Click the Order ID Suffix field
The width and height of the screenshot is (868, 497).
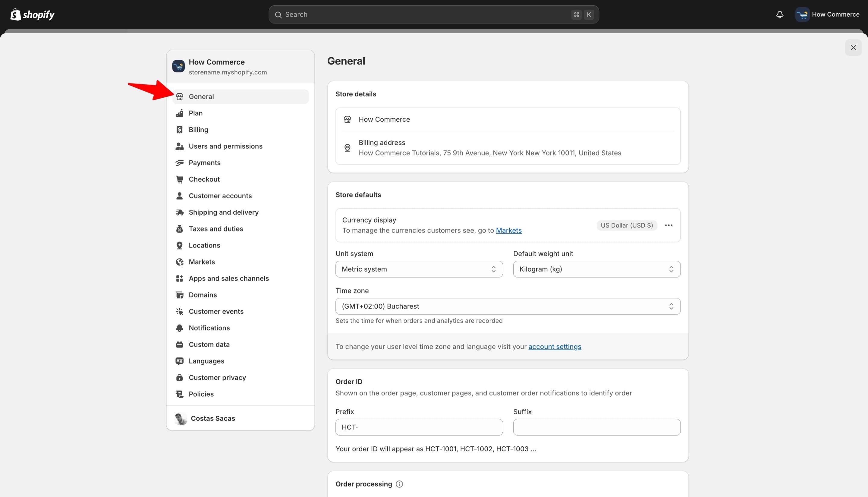(597, 427)
